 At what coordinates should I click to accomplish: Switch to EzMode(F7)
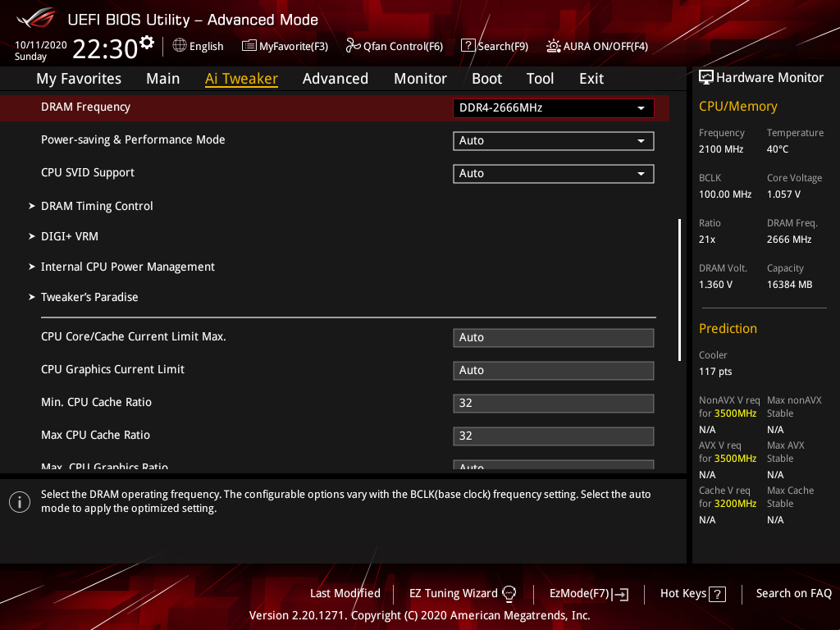(580, 593)
